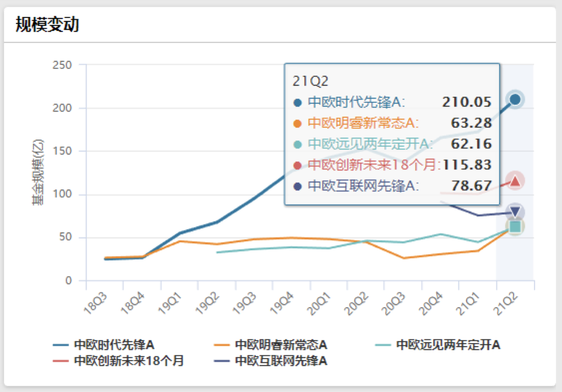Screen dimensions: 562x392
Task: Select the 20Q1 x-axis label
Action: pos(319,303)
